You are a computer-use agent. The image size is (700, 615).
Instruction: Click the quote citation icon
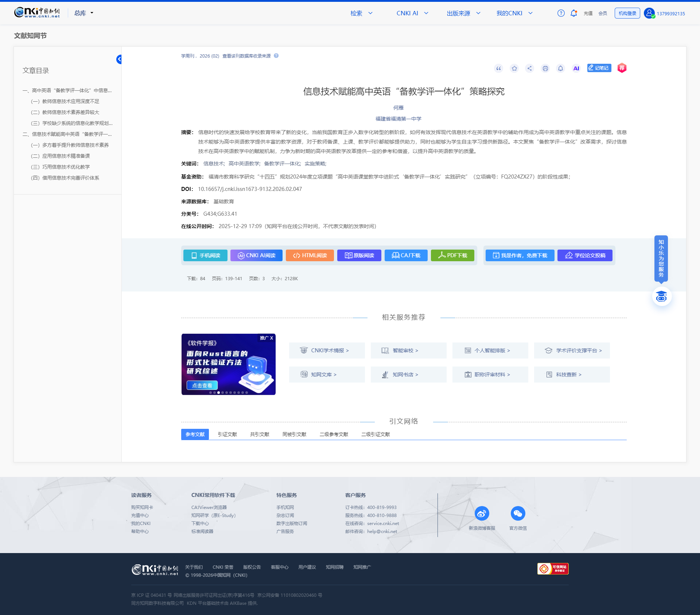coord(498,68)
